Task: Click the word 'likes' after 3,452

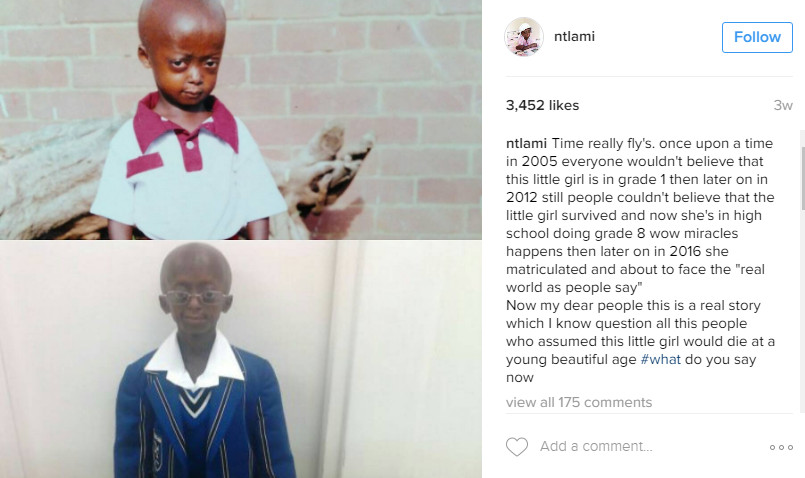Action: 564,105
